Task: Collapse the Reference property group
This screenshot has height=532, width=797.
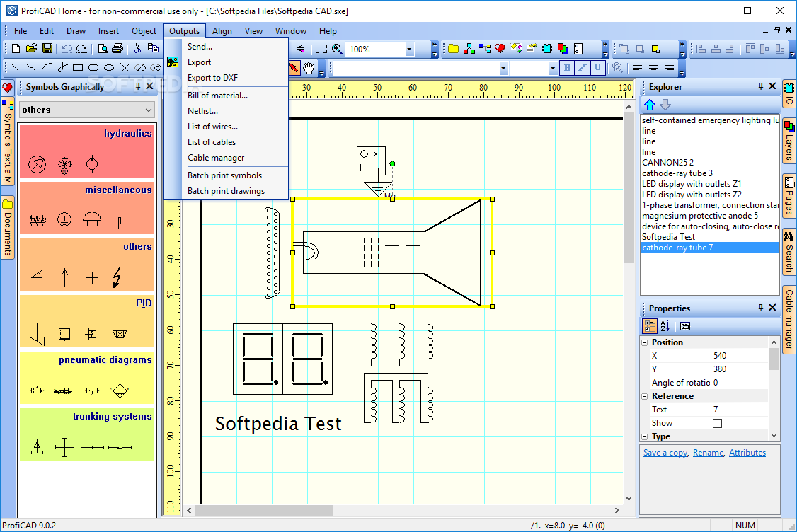Action: 645,396
